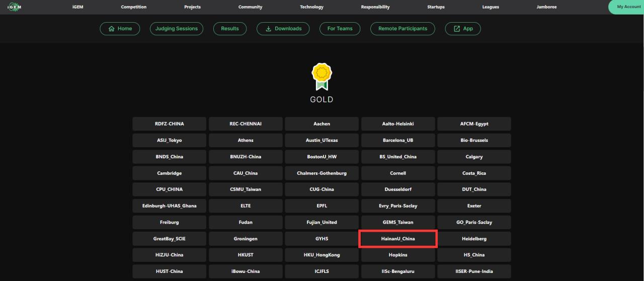Open Barcelona_UB team entry
Viewport: 644px width, 281px height.
point(398,140)
